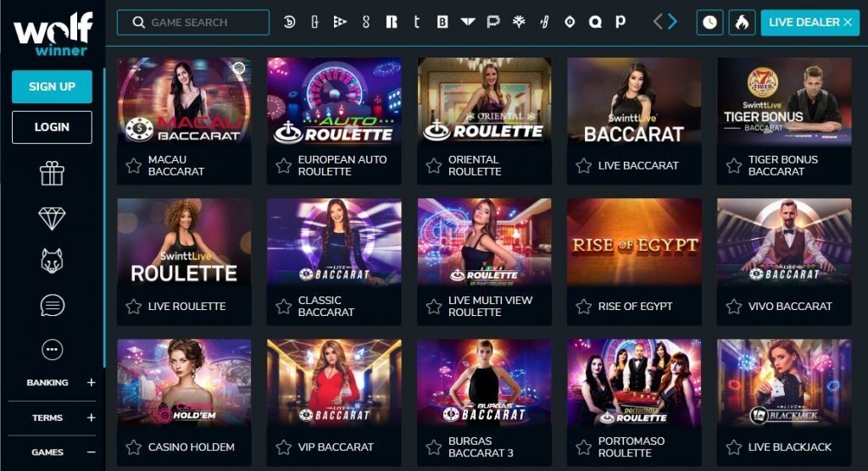Click the wolf head icon in sidebar
The height and width of the screenshot is (471, 868).
pyautogui.click(x=52, y=261)
